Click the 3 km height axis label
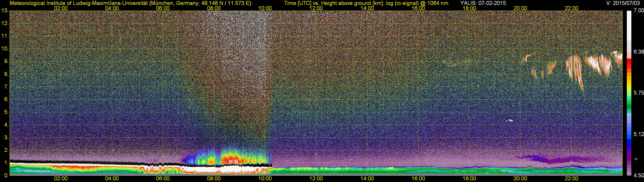 [6, 137]
